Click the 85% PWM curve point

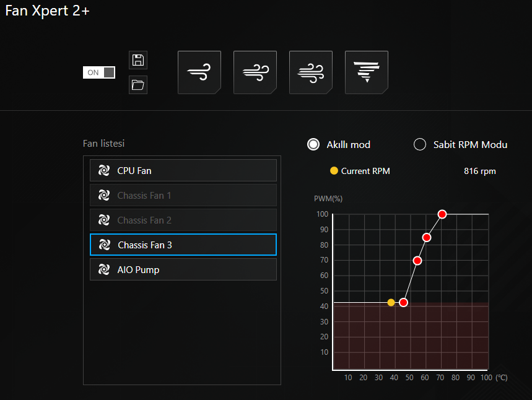tap(427, 238)
